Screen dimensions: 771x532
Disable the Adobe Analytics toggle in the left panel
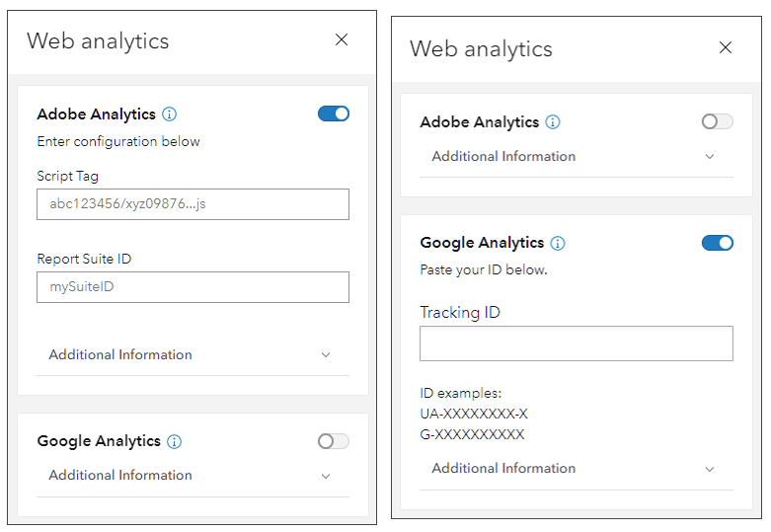point(334,114)
